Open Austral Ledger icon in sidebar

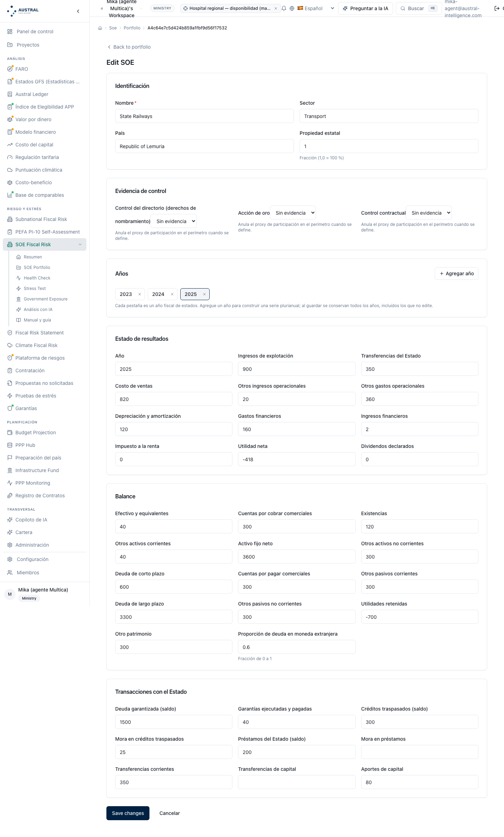pyautogui.click(x=10, y=94)
